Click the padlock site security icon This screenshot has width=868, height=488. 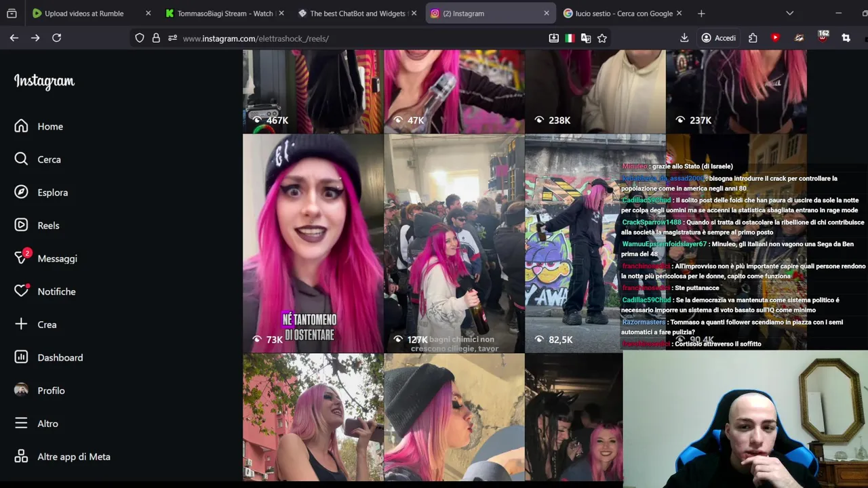(x=156, y=38)
